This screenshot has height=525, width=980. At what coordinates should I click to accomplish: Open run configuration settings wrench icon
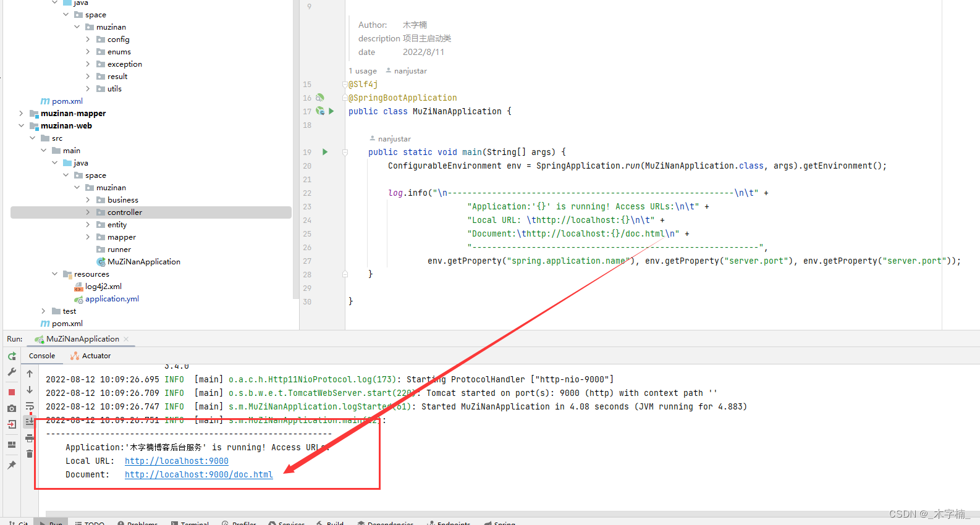coord(12,372)
